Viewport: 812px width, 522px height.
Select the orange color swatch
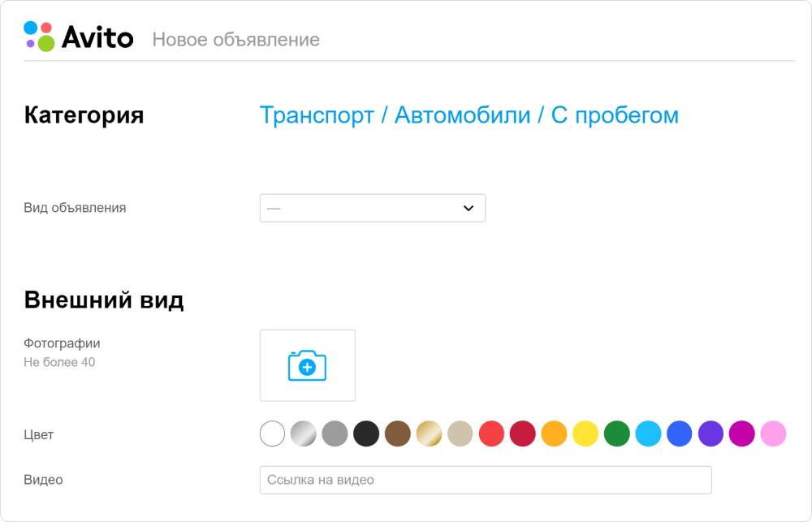click(x=554, y=434)
